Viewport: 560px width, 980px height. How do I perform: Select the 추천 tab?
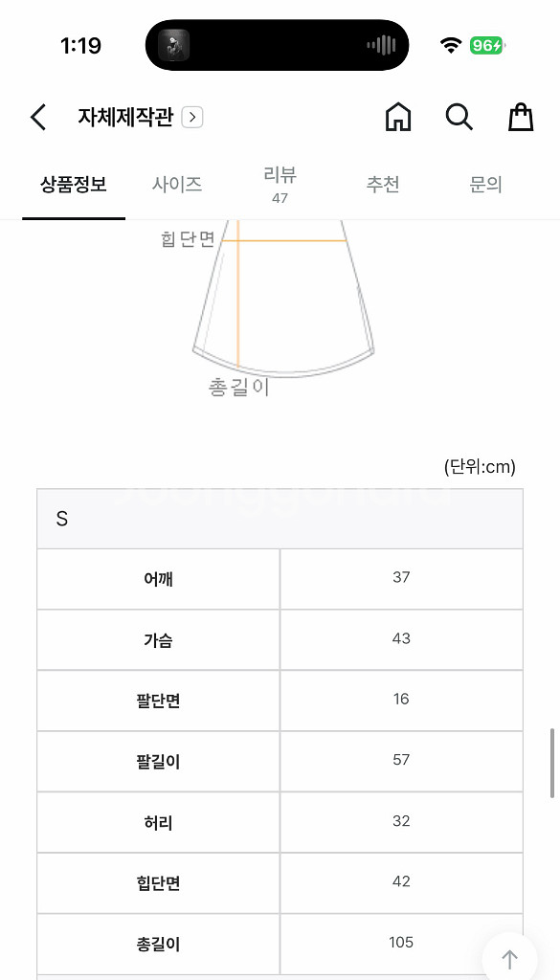click(382, 185)
